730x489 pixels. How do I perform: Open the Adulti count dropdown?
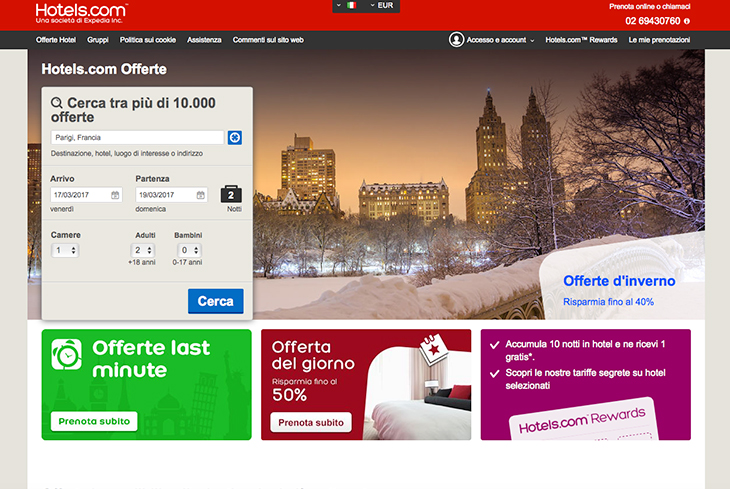tap(143, 250)
